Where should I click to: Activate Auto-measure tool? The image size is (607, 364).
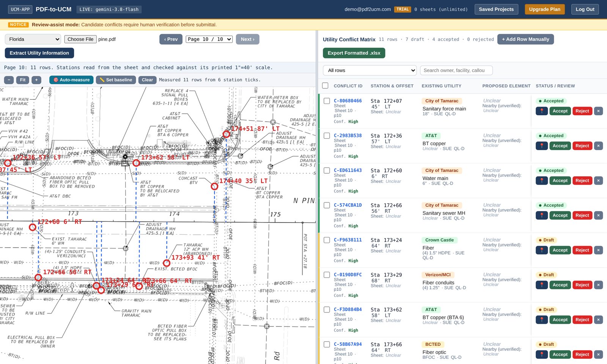71,80
